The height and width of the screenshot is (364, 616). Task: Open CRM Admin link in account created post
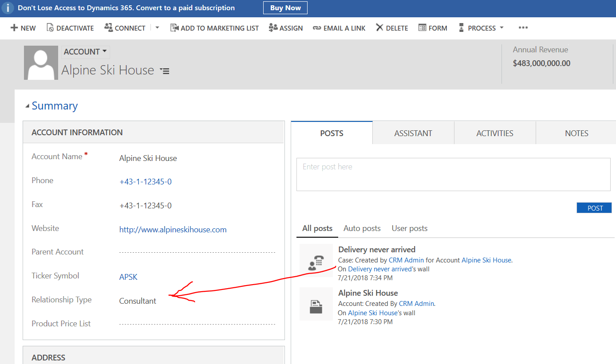click(x=416, y=304)
